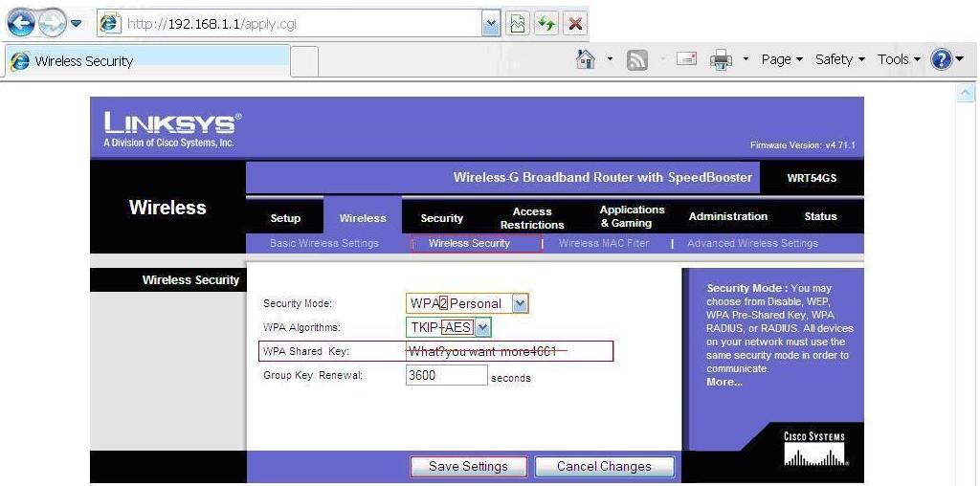Image resolution: width=980 pixels, height=486 pixels.
Task: Select the Wireless Security browser tab
Action: [147, 60]
